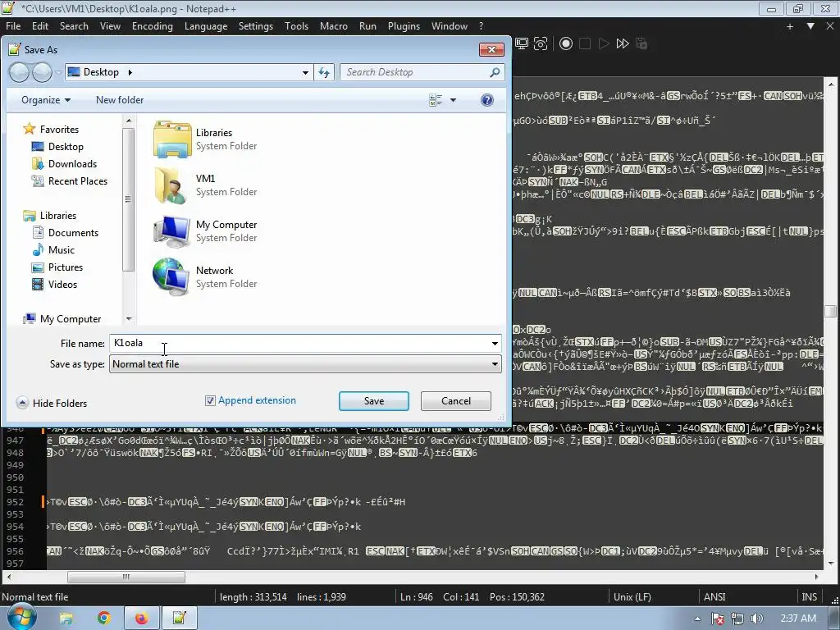Click the 2:37 AM taskbar clock
840x630 pixels.
point(798,619)
